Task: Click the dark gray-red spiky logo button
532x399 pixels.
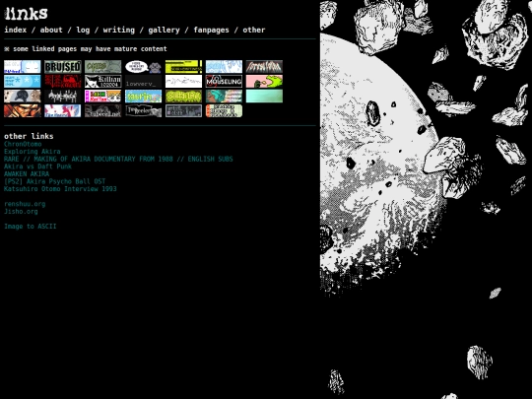Action: coord(264,67)
